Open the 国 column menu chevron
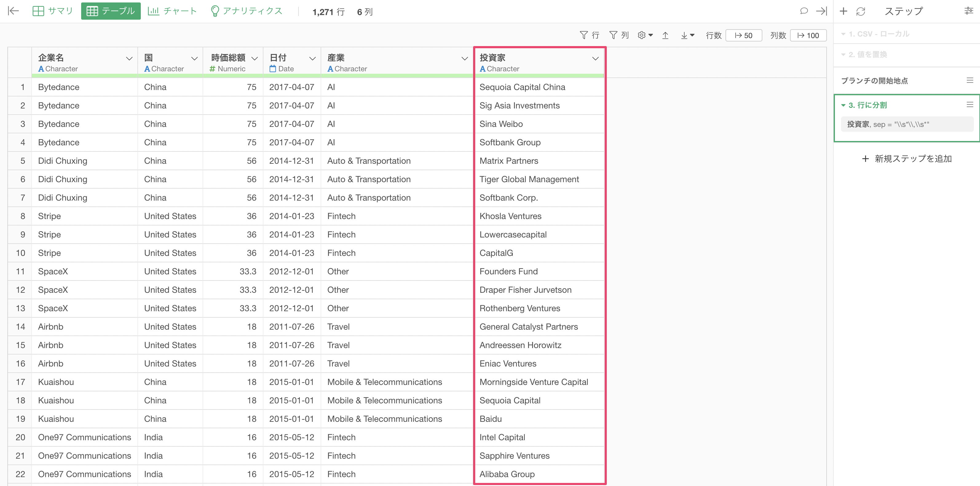Viewport: 980px width, 486px height. tap(194, 59)
